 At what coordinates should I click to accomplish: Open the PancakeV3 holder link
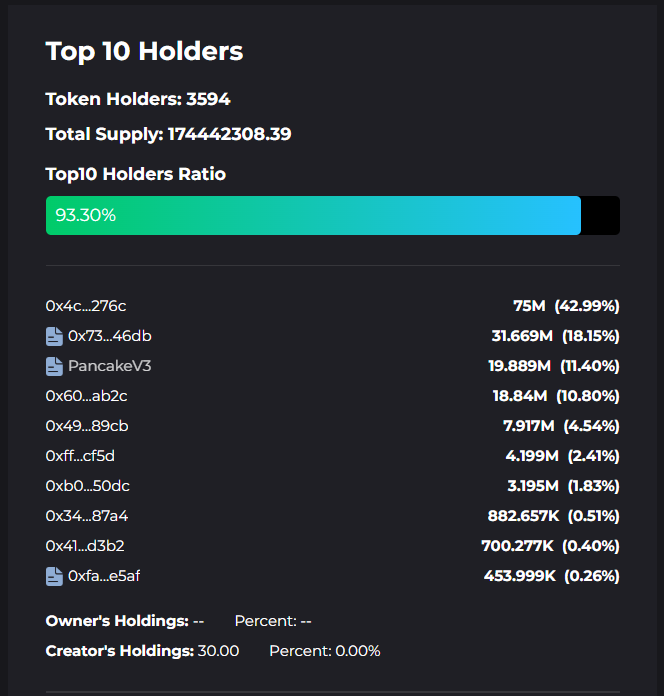point(110,366)
